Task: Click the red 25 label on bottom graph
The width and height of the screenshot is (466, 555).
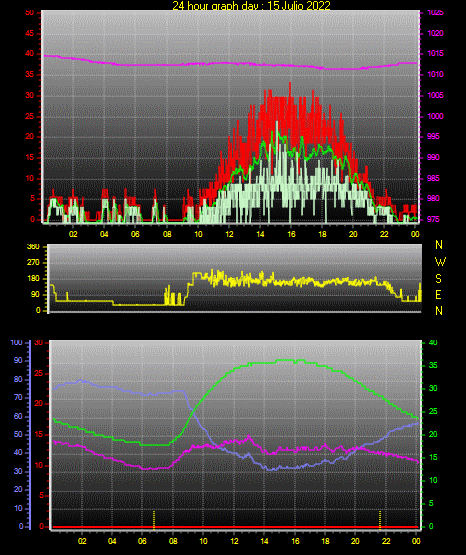Action: [39, 373]
